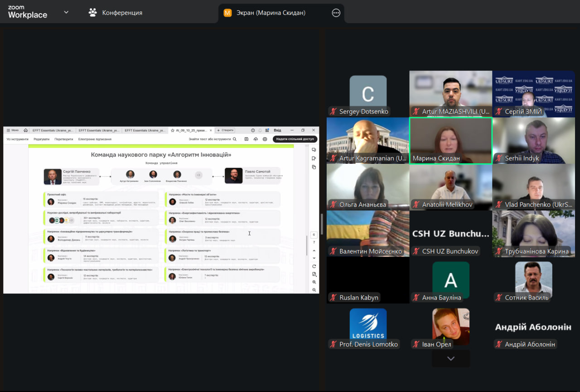Open the Редагувати menu item
This screenshot has width=580, height=392.
pos(41,139)
